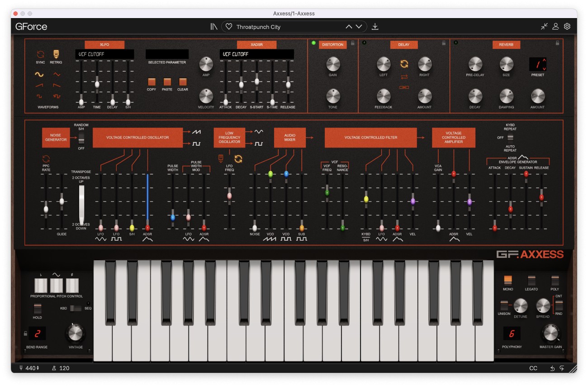
Task: Click the XLFO Retrig icon
Action: click(57, 54)
